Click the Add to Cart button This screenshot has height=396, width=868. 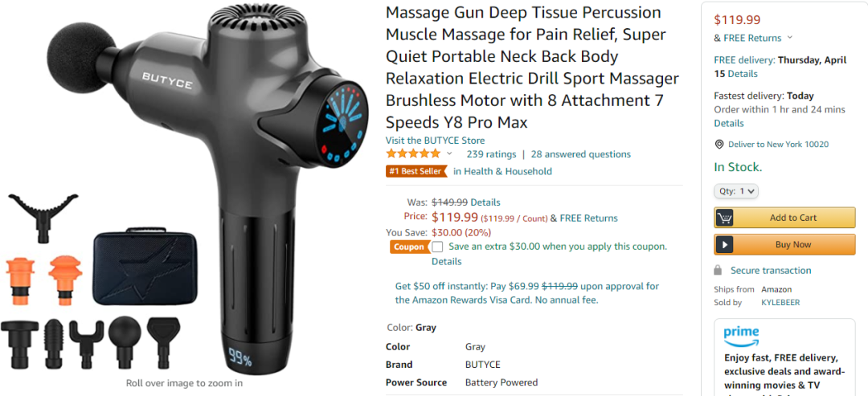784,218
